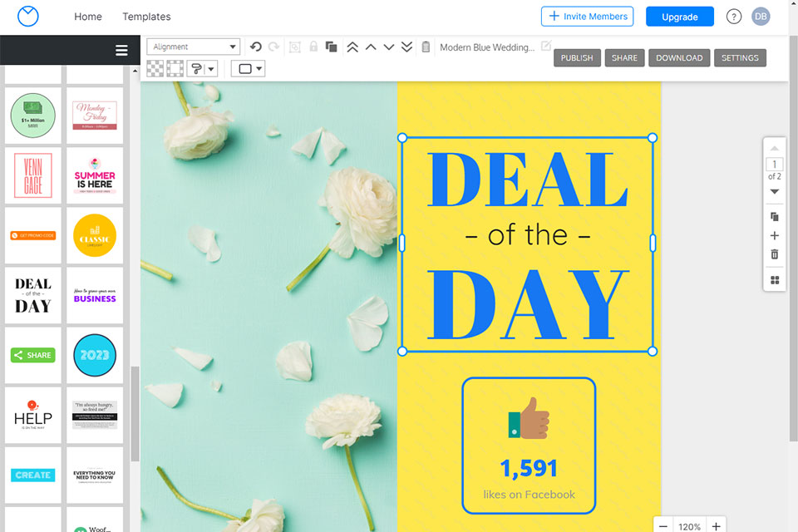The width and height of the screenshot is (798, 532).
Task: Open the SETTINGS button
Action: point(740,58)
